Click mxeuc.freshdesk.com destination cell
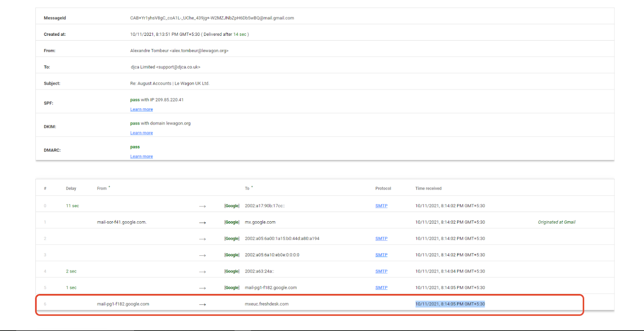644x331 pixels. pos(266,304)
